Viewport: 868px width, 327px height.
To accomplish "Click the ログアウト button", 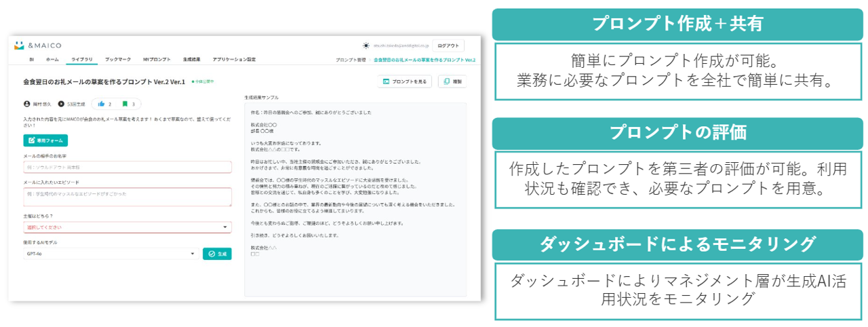I will pos(448,46).
